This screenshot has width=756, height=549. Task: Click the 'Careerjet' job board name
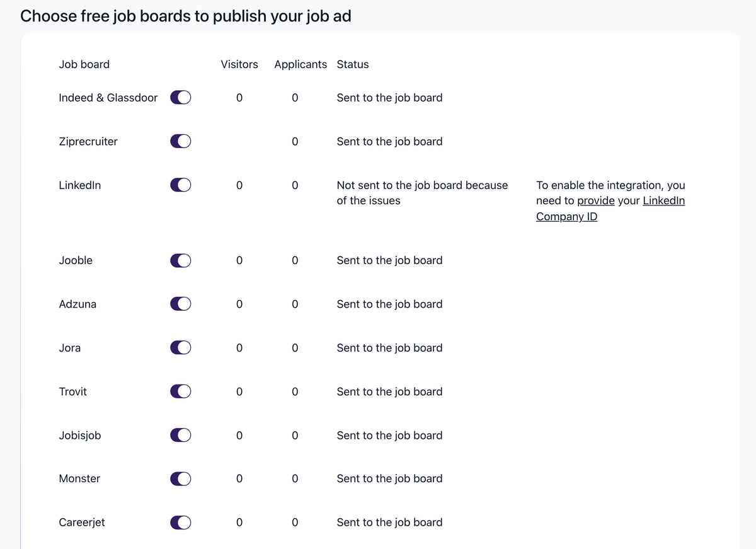pyautogui.click(x=82, y=523)
